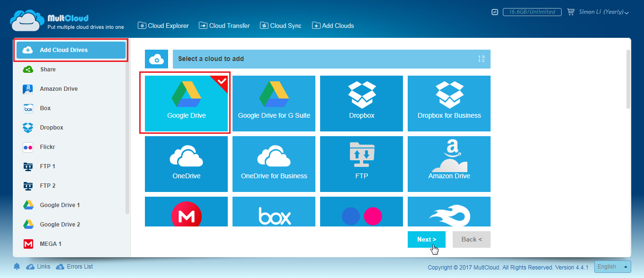Open Errors List in the footer
The height and width of the screenshot is (278, 644).
(x=74, y=267)
